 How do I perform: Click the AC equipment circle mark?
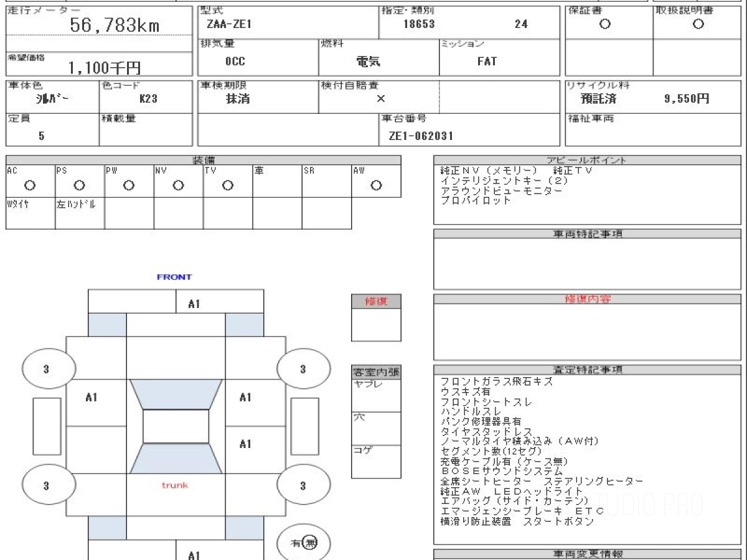(29, 185)
